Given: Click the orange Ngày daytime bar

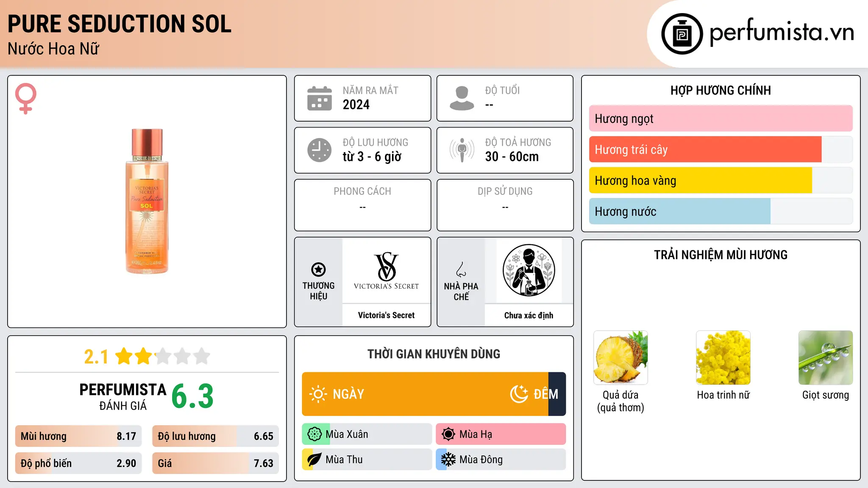Looking at the screenshot, I should coord(425,394).
